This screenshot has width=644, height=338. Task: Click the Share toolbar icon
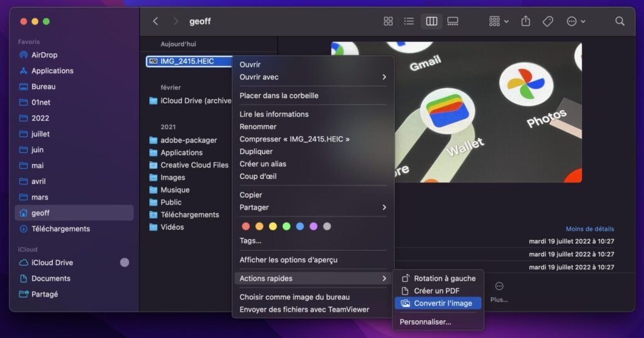(x=526, y=21)
